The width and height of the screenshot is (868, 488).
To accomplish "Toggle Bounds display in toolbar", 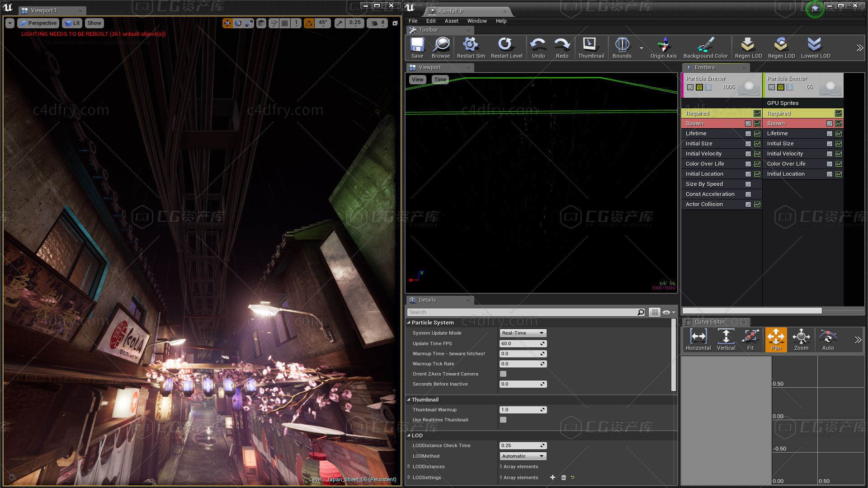I will click(622, 48).
